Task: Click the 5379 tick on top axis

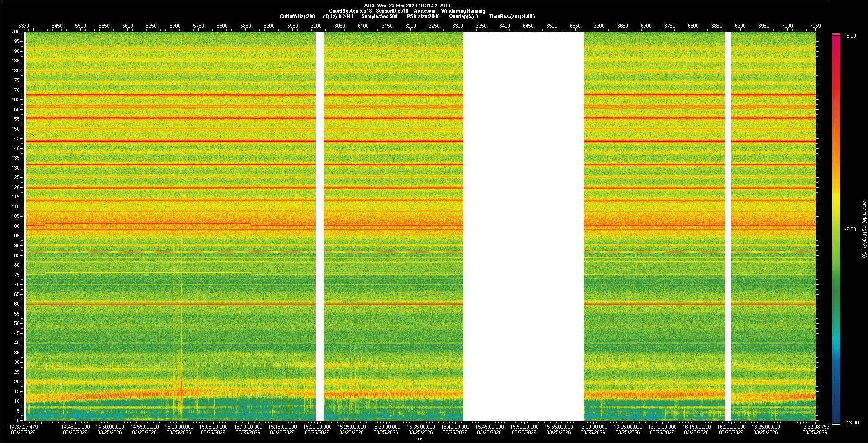Action: pos(24,26)
